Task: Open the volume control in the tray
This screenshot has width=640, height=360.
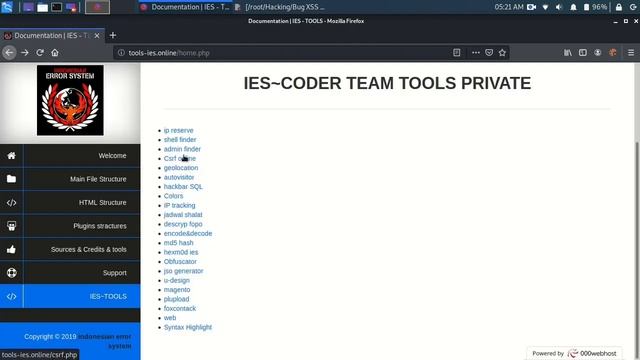Action: point(559,7)
